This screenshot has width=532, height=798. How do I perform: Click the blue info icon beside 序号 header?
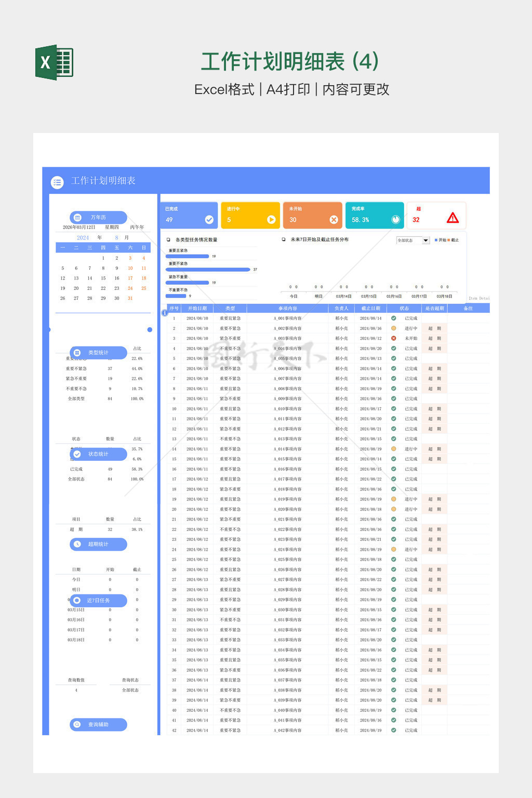tap(164, 313)
